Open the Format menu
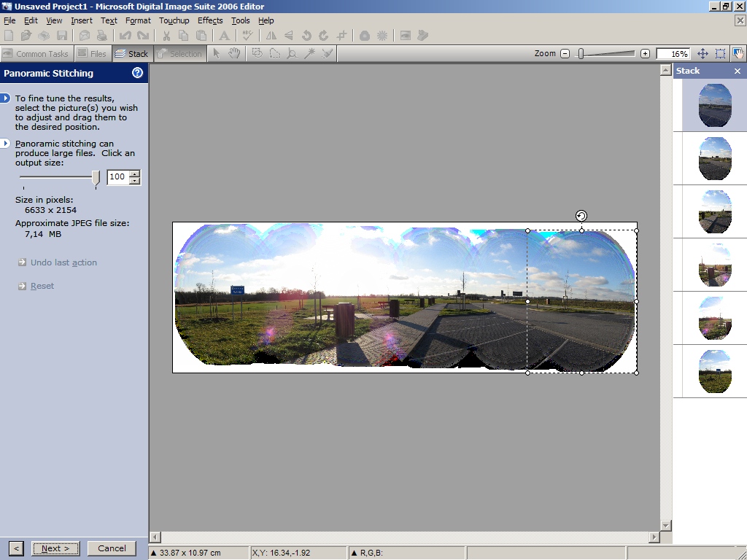Screen dimensions: 747x560 click(x=138, y=20)
